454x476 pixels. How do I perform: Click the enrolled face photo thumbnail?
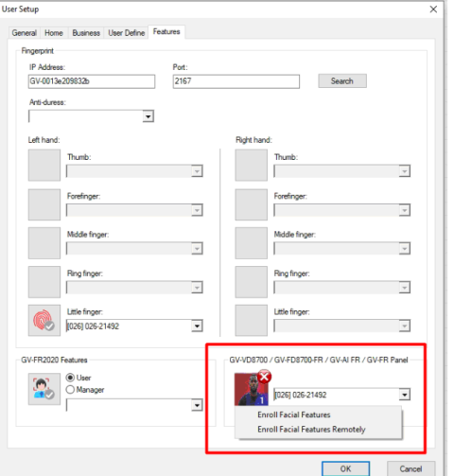coord(251,390)
